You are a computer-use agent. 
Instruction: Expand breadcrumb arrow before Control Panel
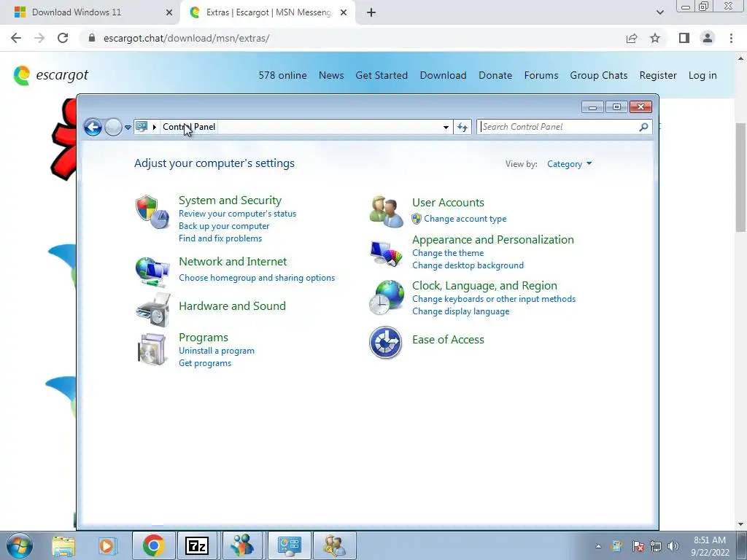click(x=155, y=127)
